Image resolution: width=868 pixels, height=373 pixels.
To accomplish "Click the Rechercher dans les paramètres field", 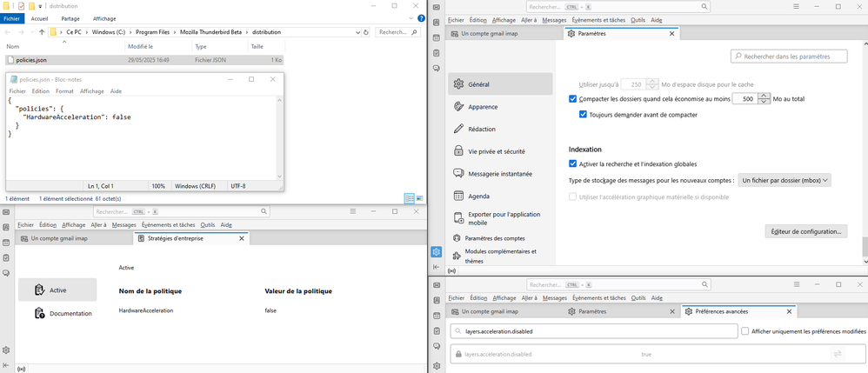I will click(789, 57).
